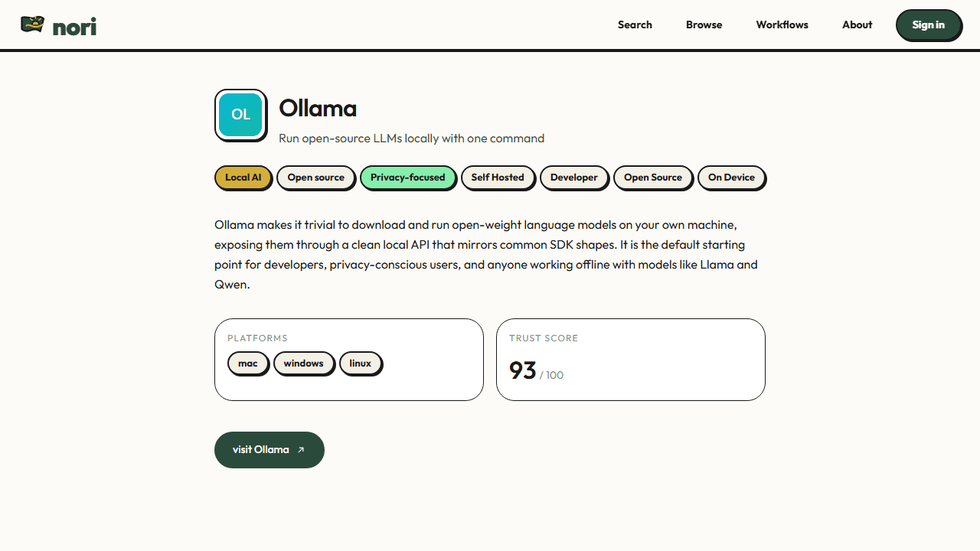Select the On Device tag
980x551 pixels.
click(x=731, y=178)
